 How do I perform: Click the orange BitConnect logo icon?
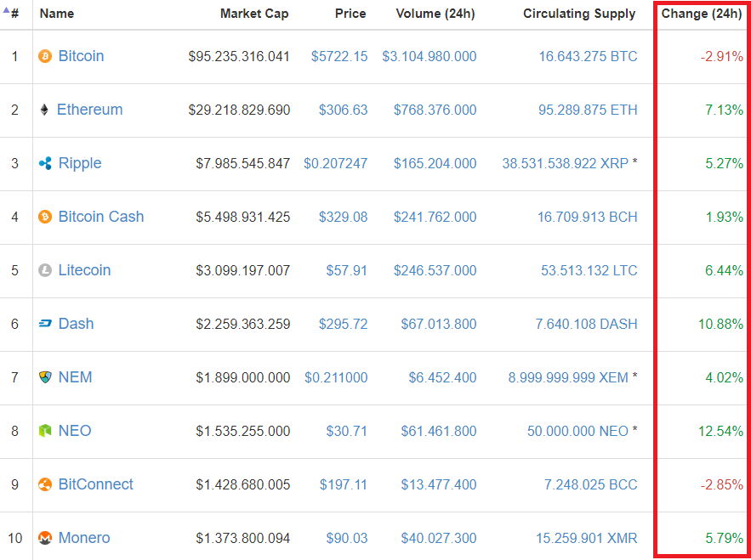coord(45,485)
